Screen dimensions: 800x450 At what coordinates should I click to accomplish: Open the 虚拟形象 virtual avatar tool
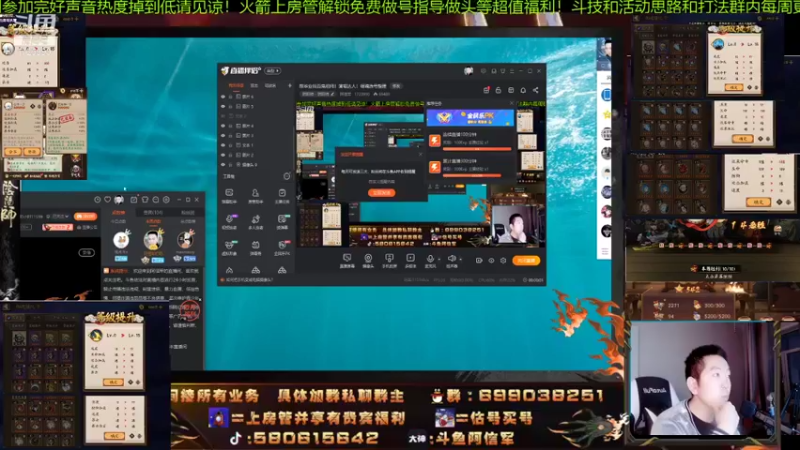pos(229,247)
